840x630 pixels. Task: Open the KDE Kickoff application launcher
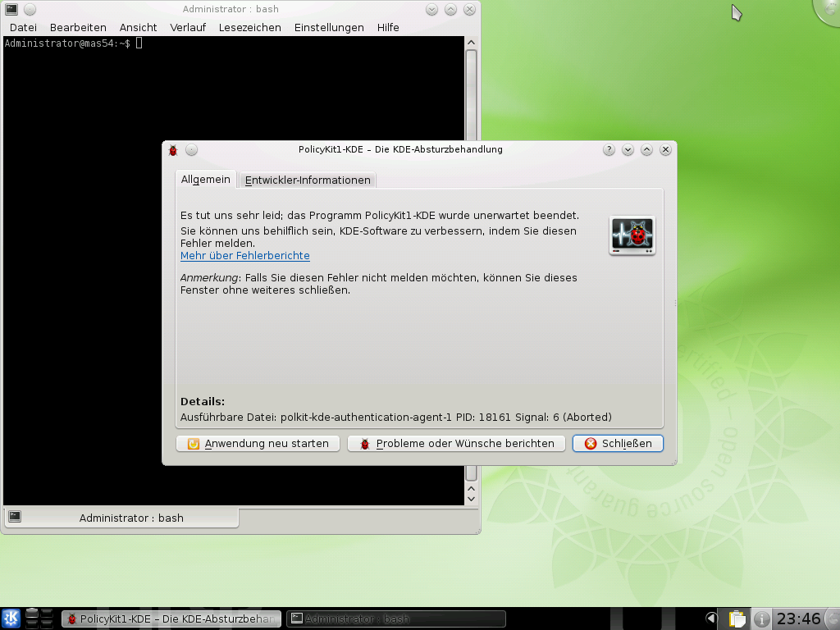tap(11, 619)
